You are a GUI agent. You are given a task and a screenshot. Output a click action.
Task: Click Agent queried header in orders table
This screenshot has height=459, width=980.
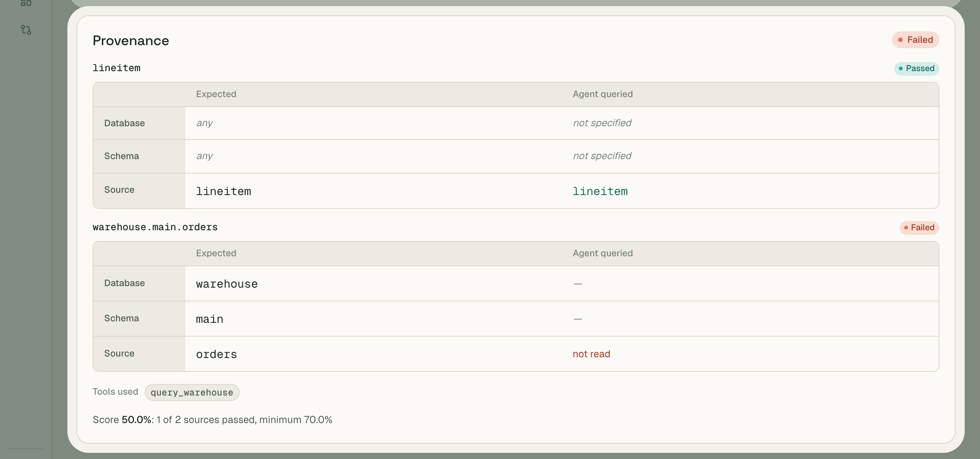(x=603, y=253)
